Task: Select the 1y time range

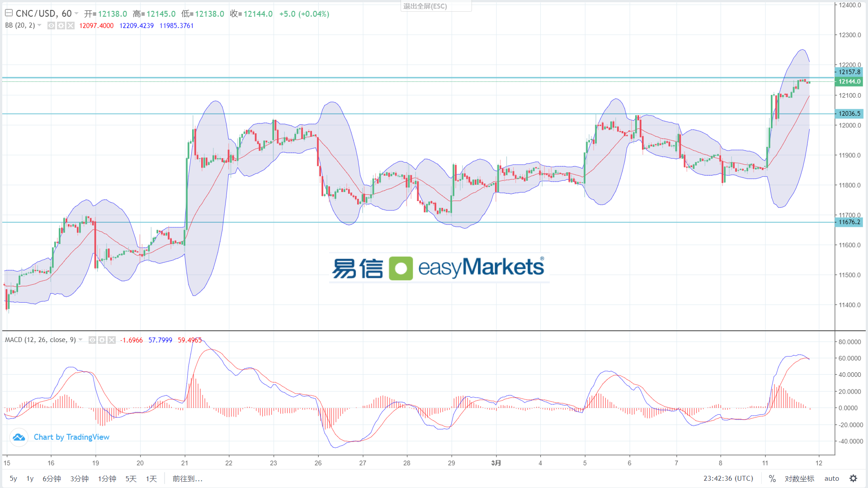Action: click(30, 479)
